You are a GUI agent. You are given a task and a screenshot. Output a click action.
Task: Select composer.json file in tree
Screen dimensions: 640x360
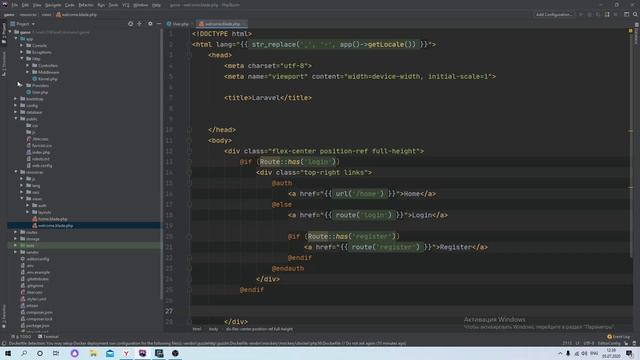click(x=36, y=312)
